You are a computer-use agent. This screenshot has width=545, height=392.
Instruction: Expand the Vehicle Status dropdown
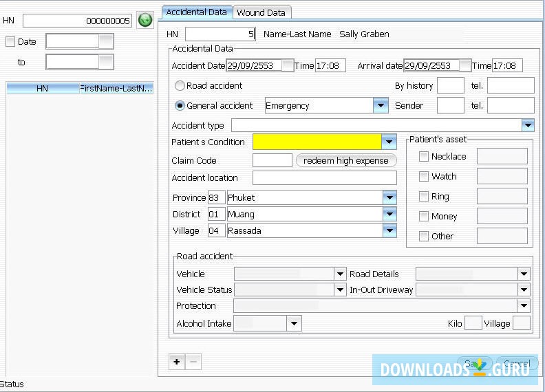340,290
